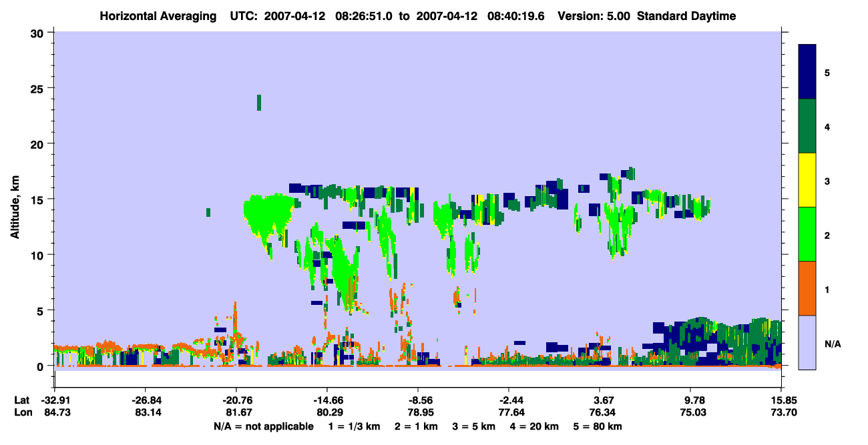
Task: Click the legend entry '4 = 20 km'
Action: pos(535,426)
